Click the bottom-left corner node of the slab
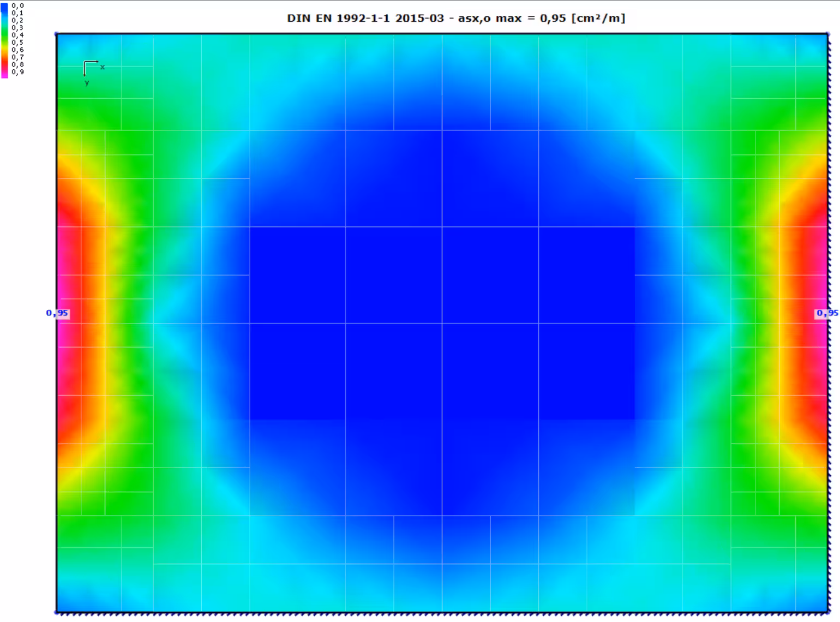Screen dimensions: 840x622 (57, 612)
